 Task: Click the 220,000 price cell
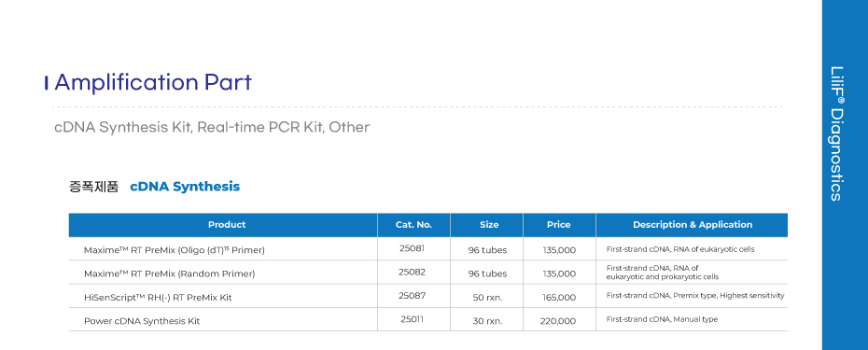[558, 321]
